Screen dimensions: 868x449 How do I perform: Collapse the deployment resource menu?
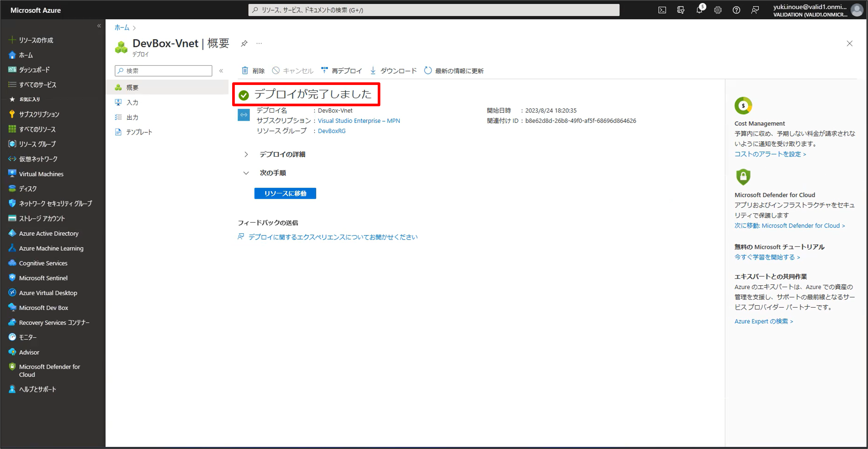coord(221,71)
